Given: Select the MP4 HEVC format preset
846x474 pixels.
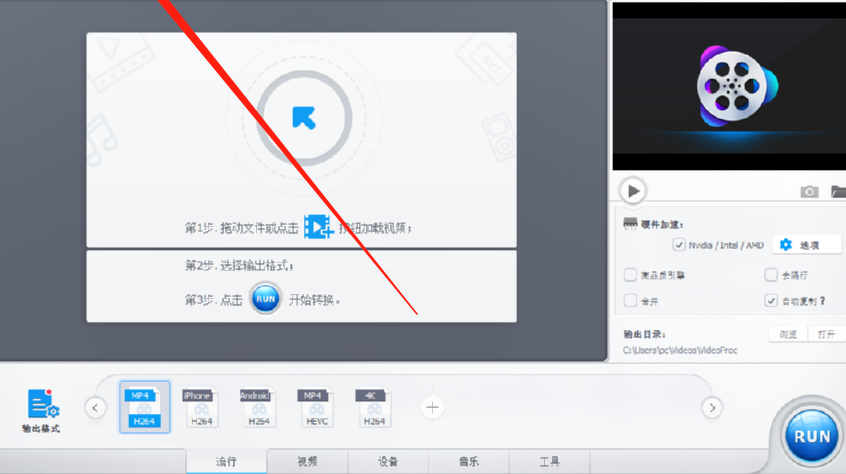Looking at the screenshot, I should (316, 408).
